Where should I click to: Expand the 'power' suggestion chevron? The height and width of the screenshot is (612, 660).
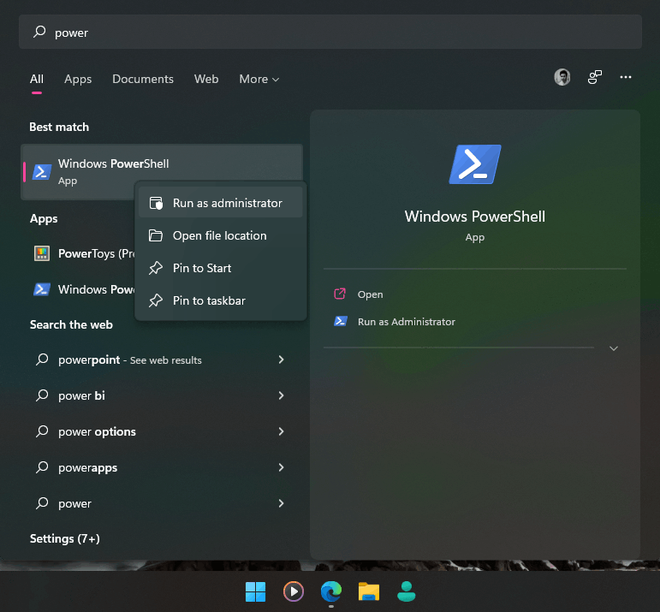coord(281,503)
